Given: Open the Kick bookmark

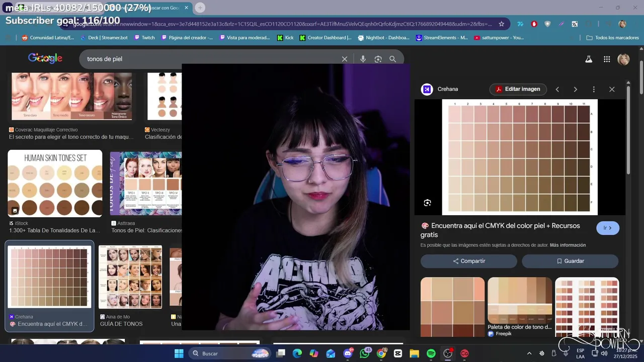Looking at the screenshot, I should click(x=285, y=38).
